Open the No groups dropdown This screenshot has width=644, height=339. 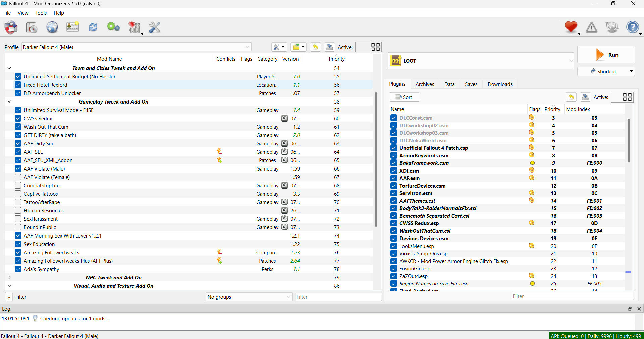249,297
